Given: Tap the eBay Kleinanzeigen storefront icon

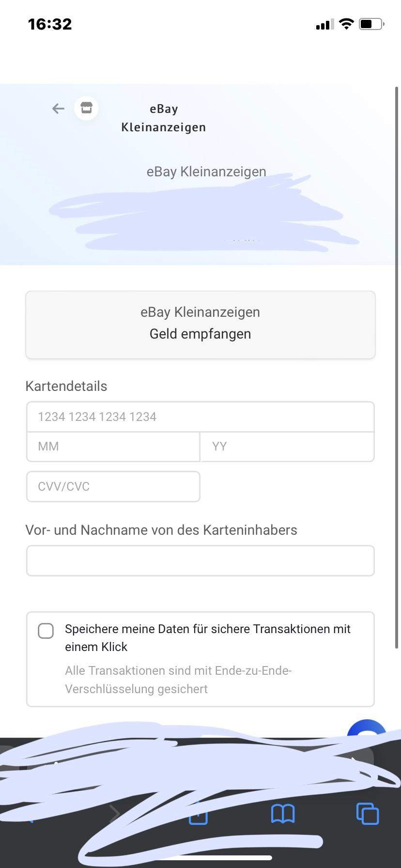Looking at the screenshot, I should (x=86, y=108).
